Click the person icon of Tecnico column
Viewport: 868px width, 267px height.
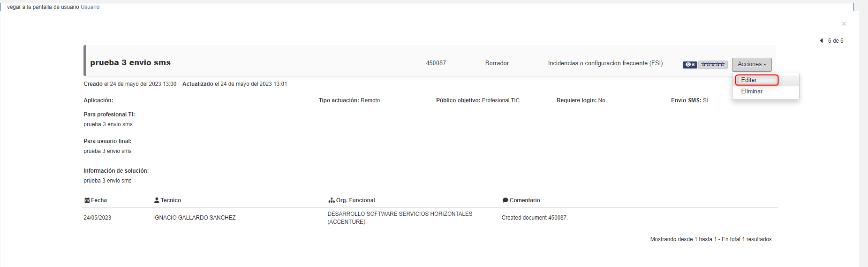[157, 200]
